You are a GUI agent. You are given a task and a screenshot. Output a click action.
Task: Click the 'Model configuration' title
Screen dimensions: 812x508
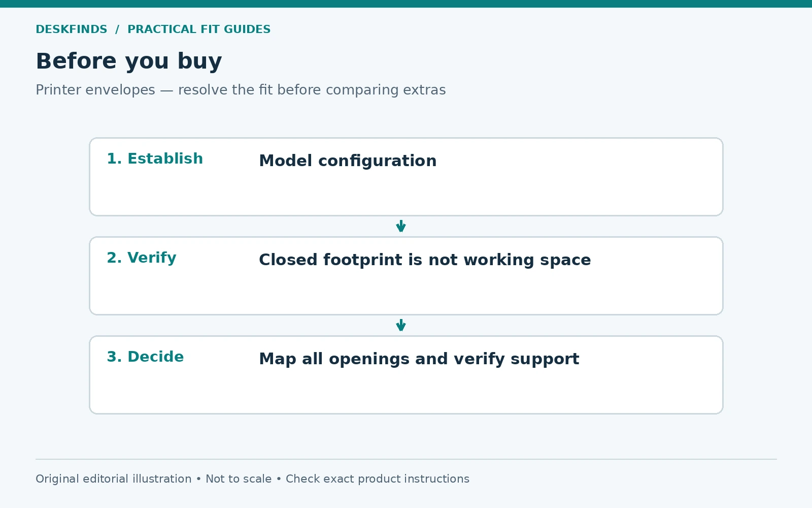348,161
